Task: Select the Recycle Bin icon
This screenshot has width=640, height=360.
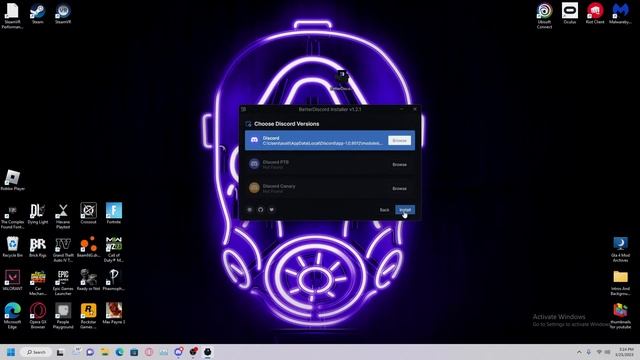Action: (12, 247)
